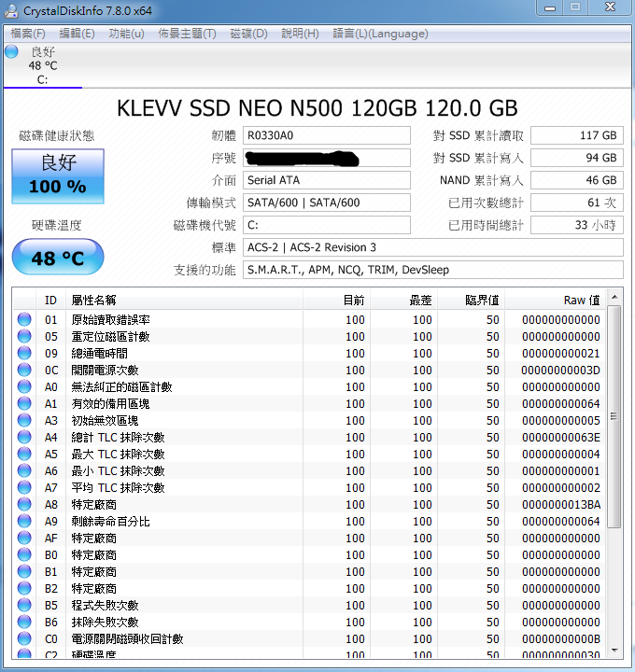Click the 良好 100 % health status button
Screen dimensions: 635x672
tap(58, 176)
